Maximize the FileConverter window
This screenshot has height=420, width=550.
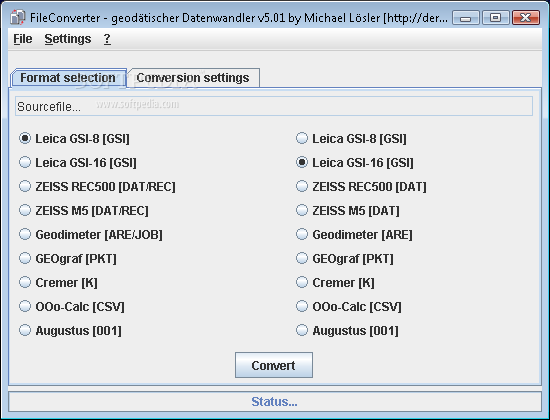click(495, 18)
